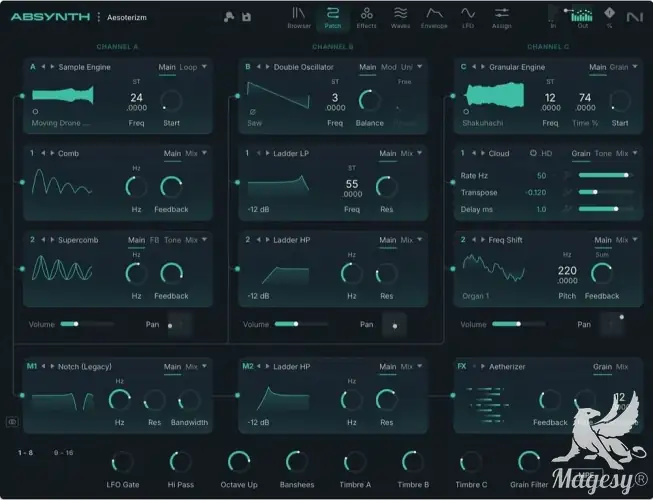This screenshot has height=500, width=653.
Task: Open the Effects view
Action: click(x=366, y=17)
